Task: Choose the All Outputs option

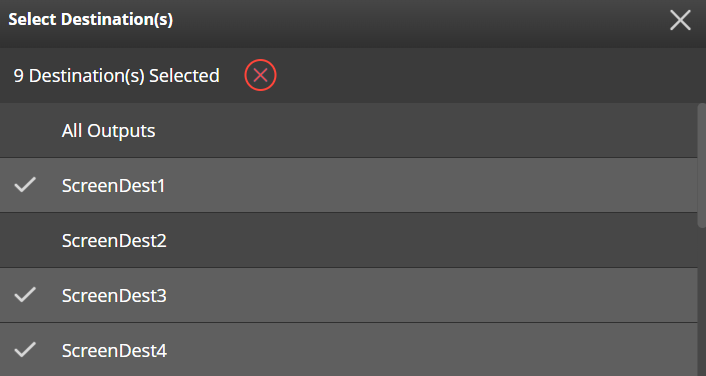Action: click(x=348, y=130)
